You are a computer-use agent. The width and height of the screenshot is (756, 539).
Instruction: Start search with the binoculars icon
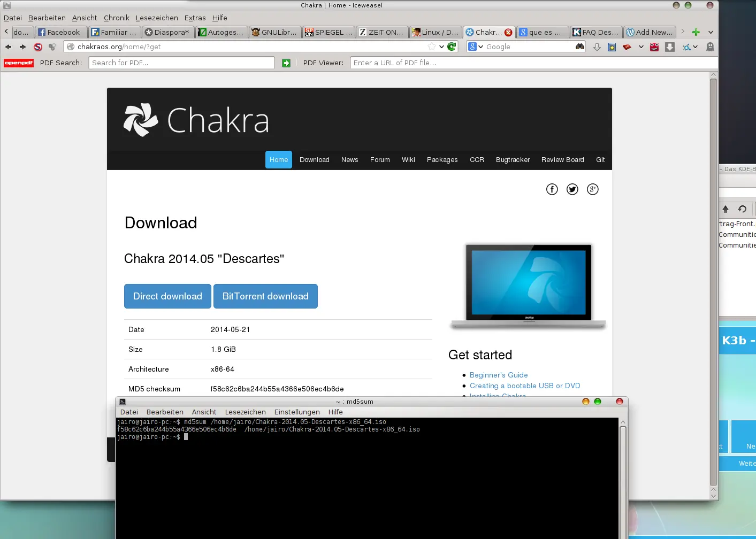[580, 47]
